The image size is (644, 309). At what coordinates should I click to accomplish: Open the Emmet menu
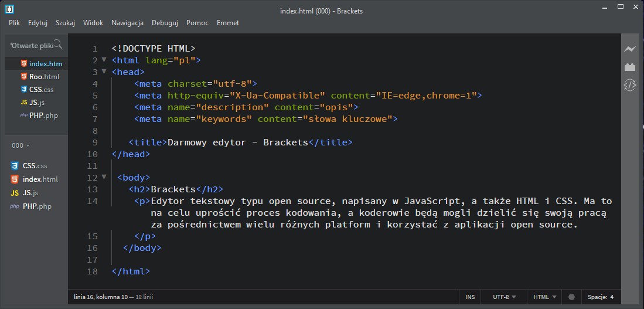[228, 23]
